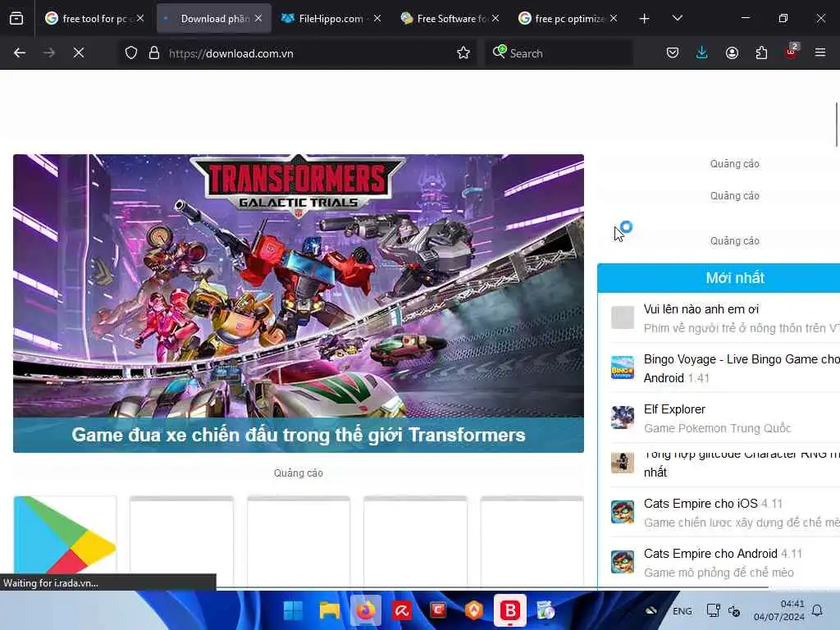The image size is (840, 630).
Task: View site security padlock info
Action: click(x=154, y=53)
